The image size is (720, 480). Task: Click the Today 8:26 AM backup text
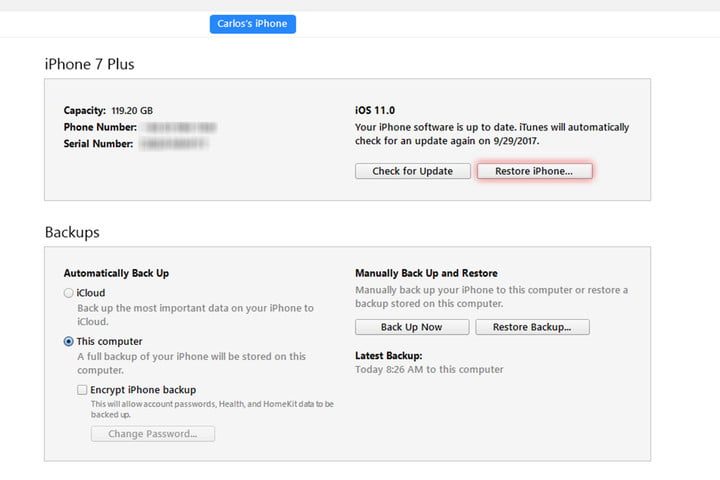[429, 369]
